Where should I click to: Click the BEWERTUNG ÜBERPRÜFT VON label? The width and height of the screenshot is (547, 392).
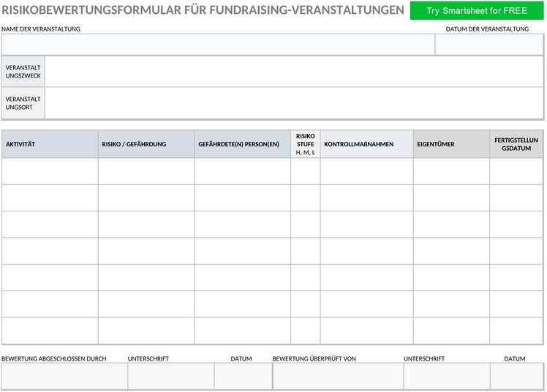coord(314,358)
